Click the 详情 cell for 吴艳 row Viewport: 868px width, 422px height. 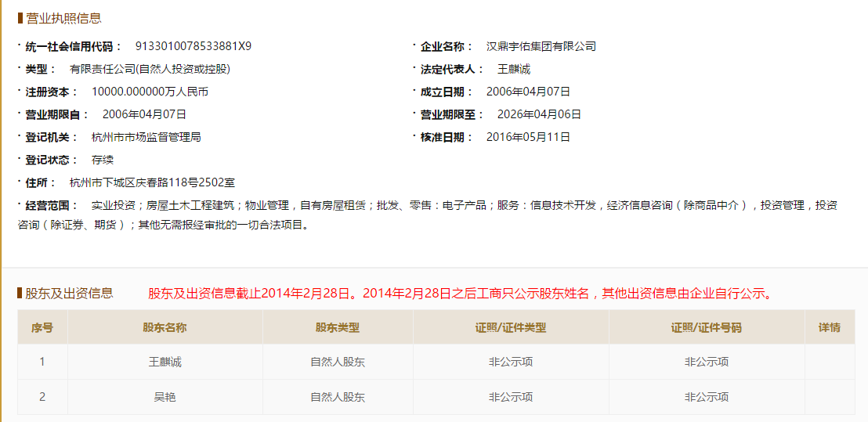(830, 397)
